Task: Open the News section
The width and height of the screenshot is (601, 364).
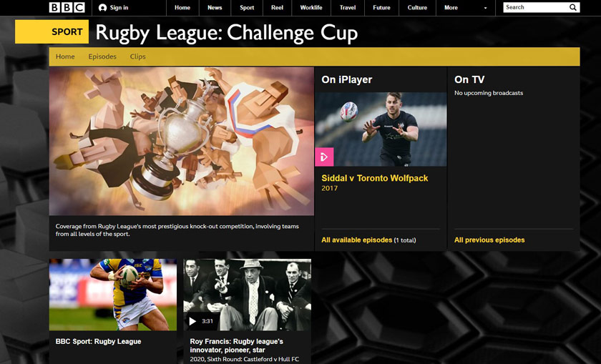Action: click(215, 8)
